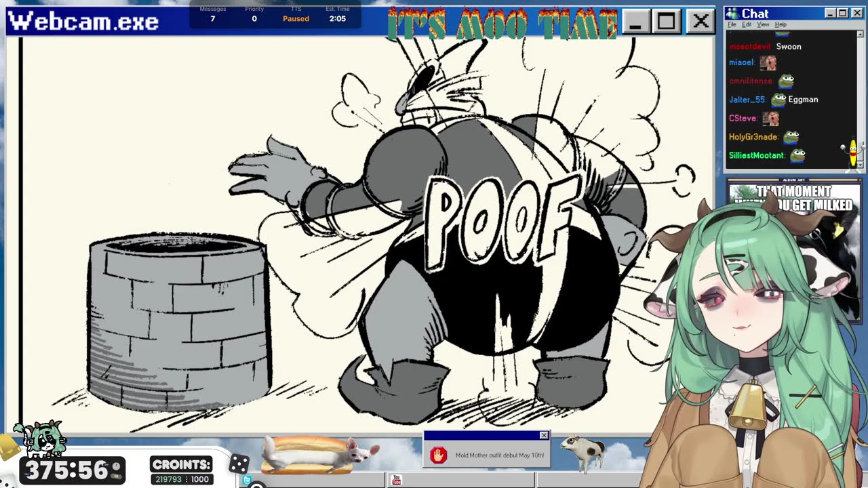Click the 375:56 stream timer
868x488 pixels.
pyautogui.click(x=72, y=470)
